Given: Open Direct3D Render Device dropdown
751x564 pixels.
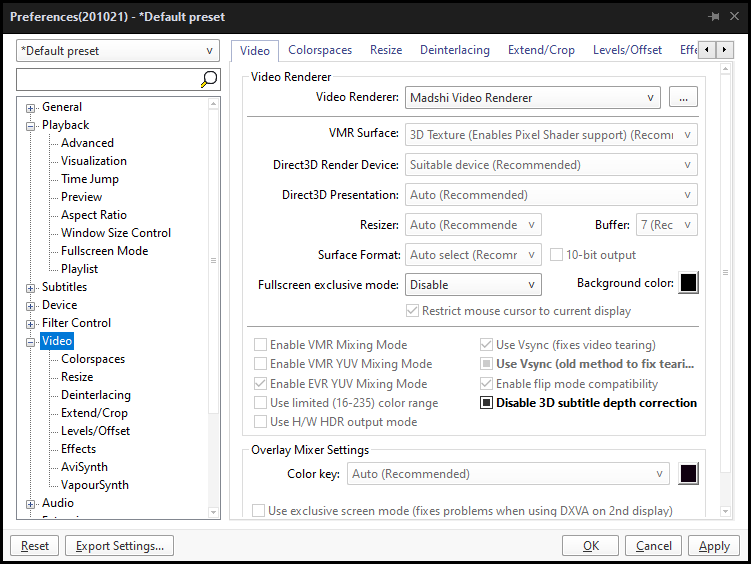Looking at the screenshot, I should [551, 165].
